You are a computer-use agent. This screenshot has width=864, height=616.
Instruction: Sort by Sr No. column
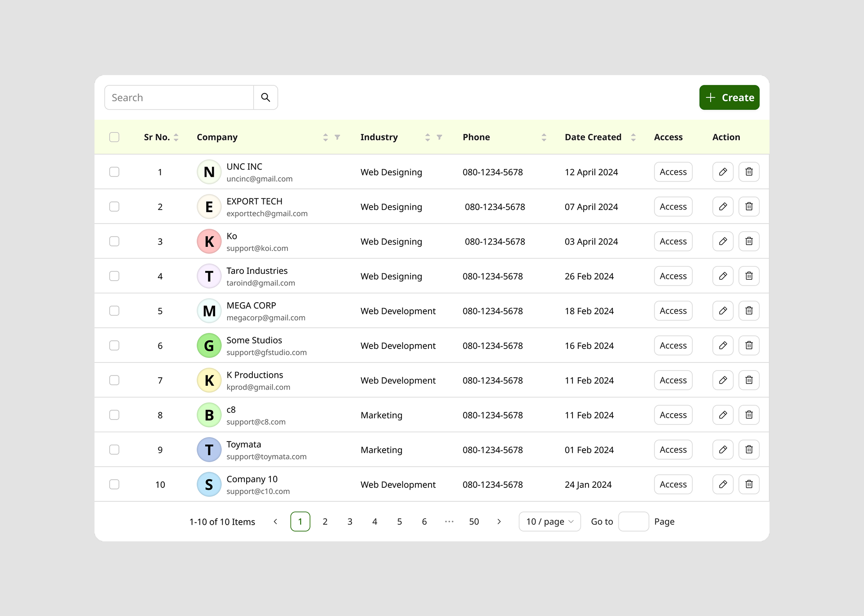pyautogui.click(x=176, y=137)
